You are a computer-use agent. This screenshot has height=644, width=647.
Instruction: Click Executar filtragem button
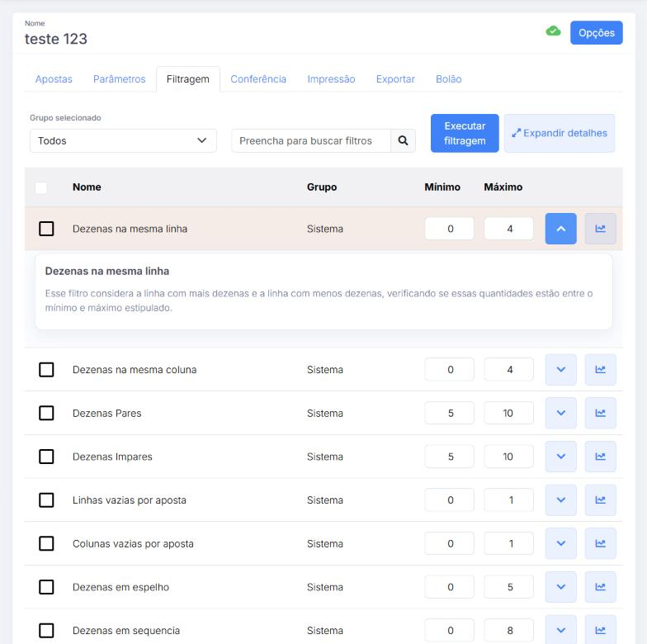465,134
